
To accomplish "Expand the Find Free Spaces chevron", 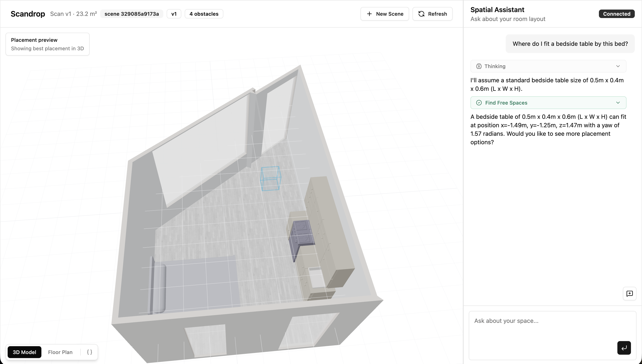I will click(618, 103).
